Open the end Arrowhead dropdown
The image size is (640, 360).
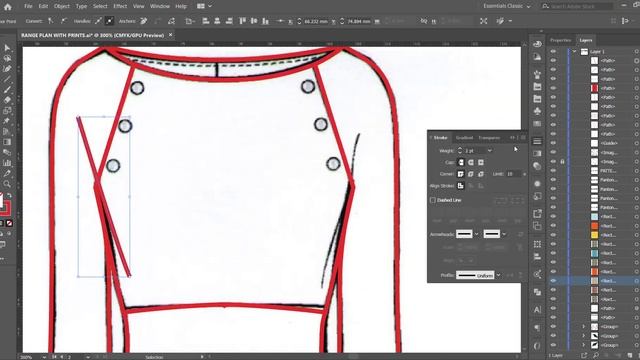point(504,234)
